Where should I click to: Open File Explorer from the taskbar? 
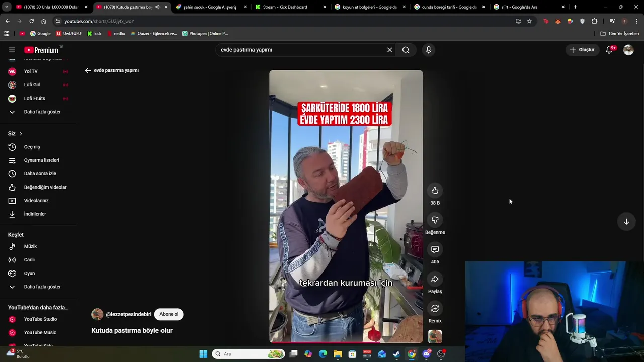coord(338,354)
